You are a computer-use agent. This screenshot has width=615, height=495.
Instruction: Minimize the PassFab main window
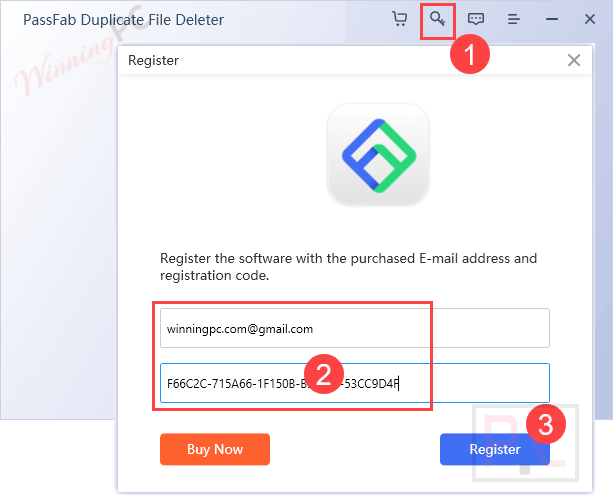click(551, 19)
